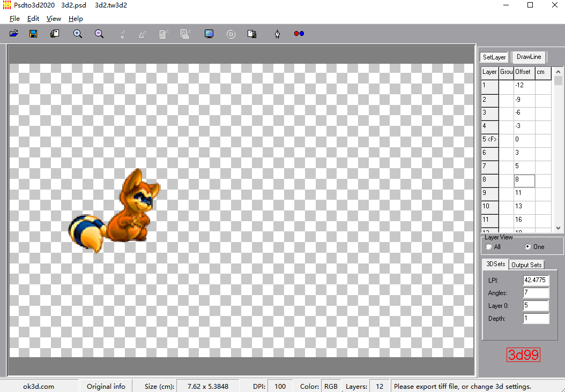
Task: Click the zoom in magnifier icon
Action: click(78, 34)
